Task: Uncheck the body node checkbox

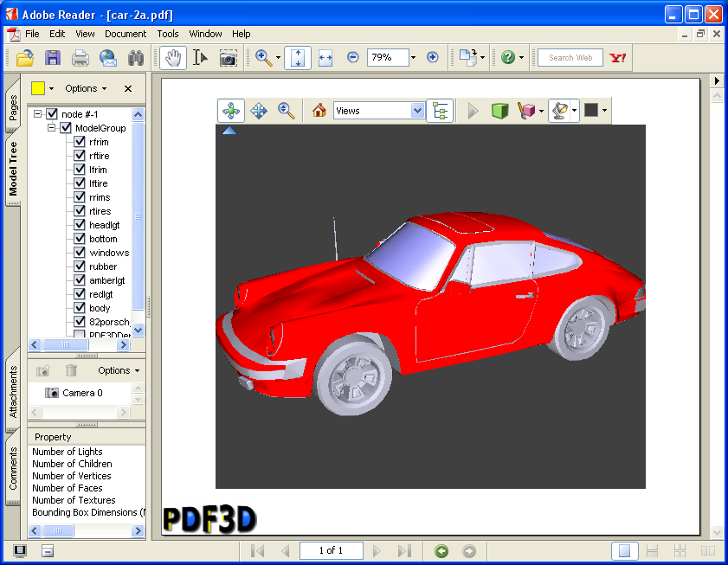Action: tap(80, 308)
